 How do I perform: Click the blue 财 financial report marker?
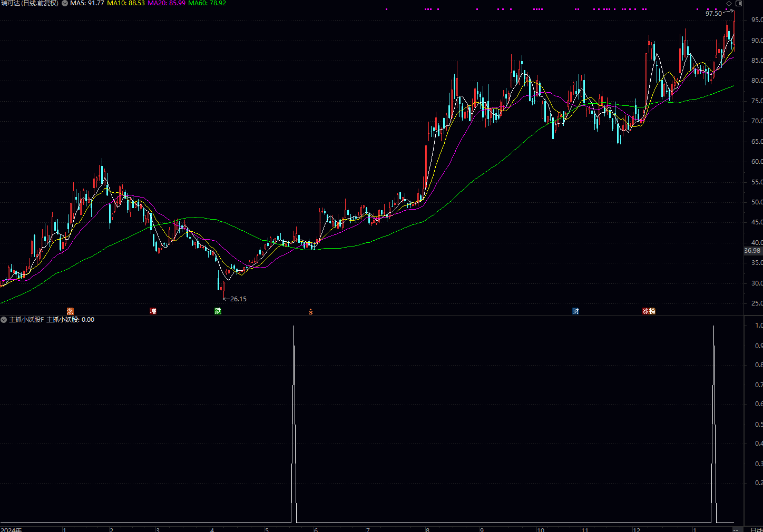[x=575, y=311]
